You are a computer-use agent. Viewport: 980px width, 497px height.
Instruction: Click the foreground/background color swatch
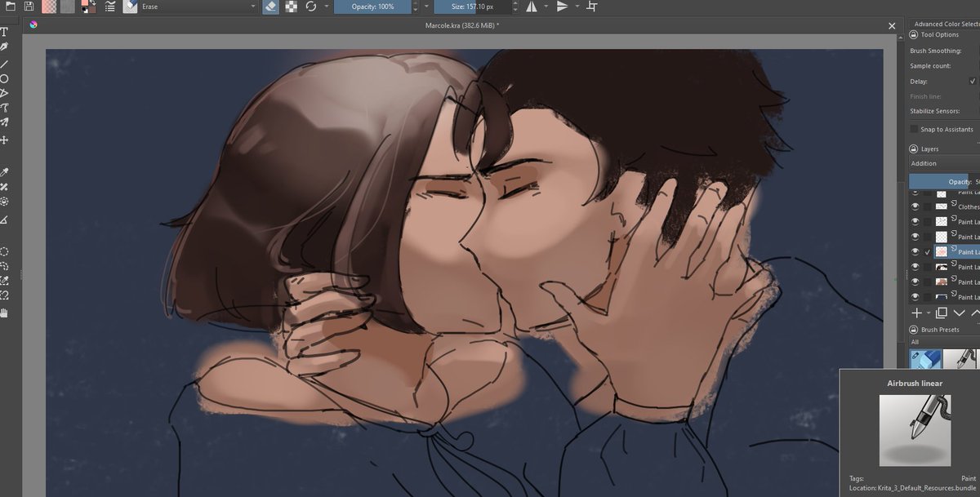(x=88, y=7)
